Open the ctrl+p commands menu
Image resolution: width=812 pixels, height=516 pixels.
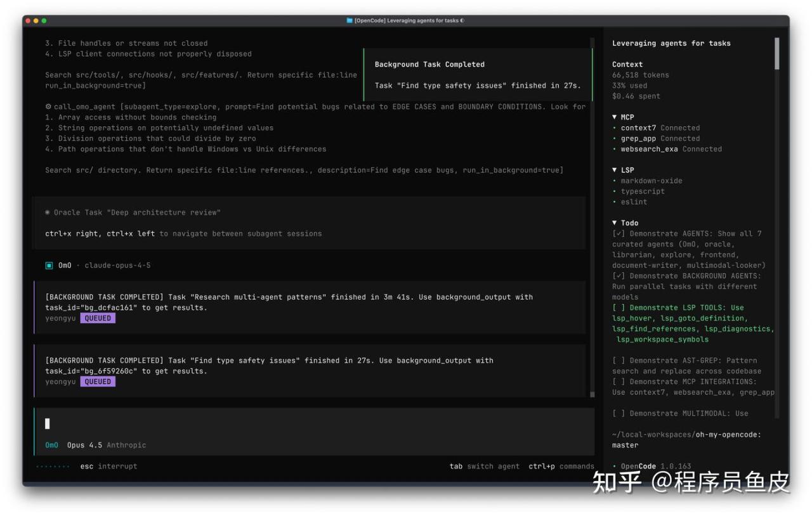(x=561, y=466)
